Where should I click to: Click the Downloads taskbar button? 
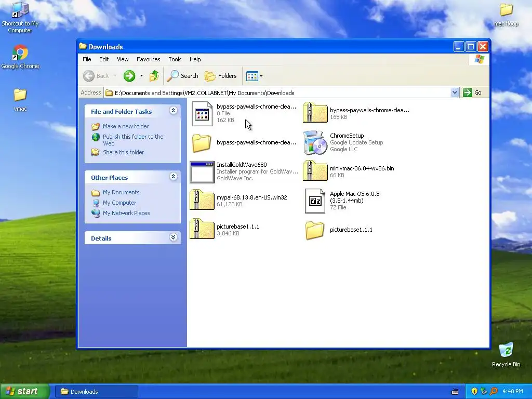[96, 392]
